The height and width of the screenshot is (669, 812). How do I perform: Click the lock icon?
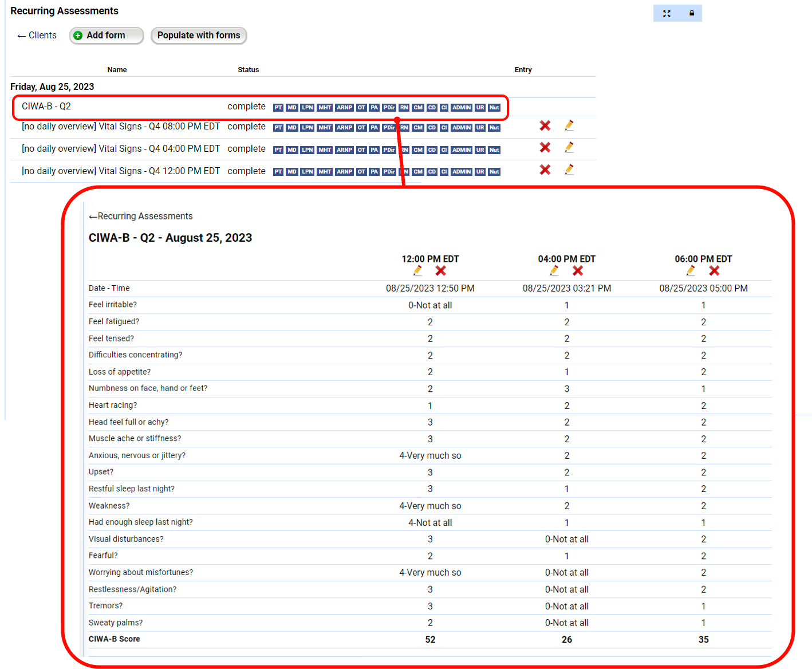[691, 13]
